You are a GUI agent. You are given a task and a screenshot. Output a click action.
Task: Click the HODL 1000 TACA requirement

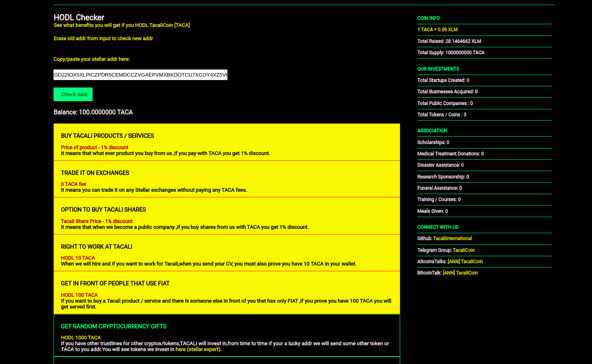pos(81,337)
